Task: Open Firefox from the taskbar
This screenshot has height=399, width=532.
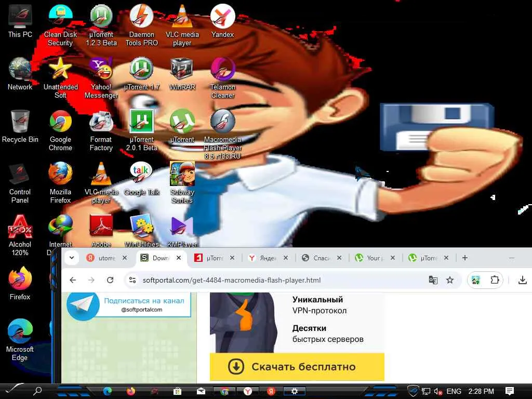Action: (131, 391)
